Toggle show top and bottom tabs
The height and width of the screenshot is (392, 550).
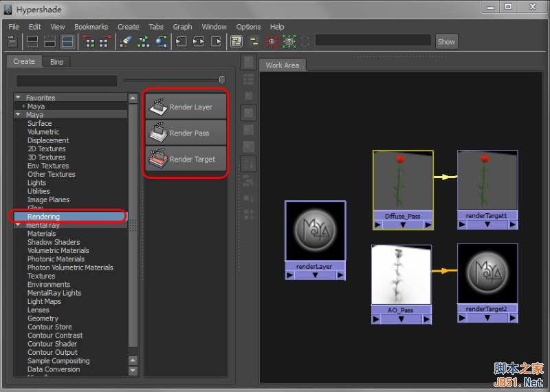click(67, 42)
